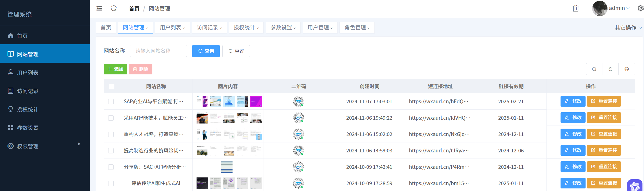Click the 重置 reset button

click(236, 51)
